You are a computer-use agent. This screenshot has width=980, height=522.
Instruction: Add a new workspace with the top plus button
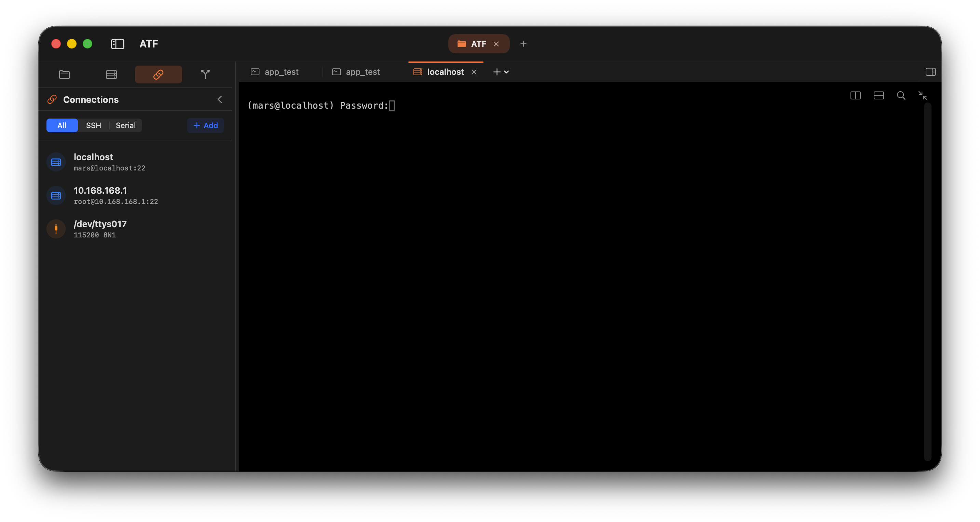[x=523, y=44]
